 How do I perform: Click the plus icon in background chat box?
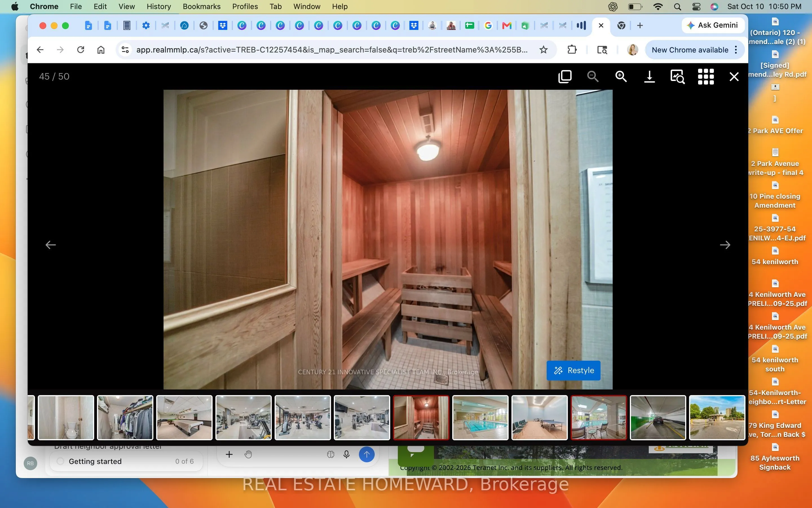tap(229, 454)
